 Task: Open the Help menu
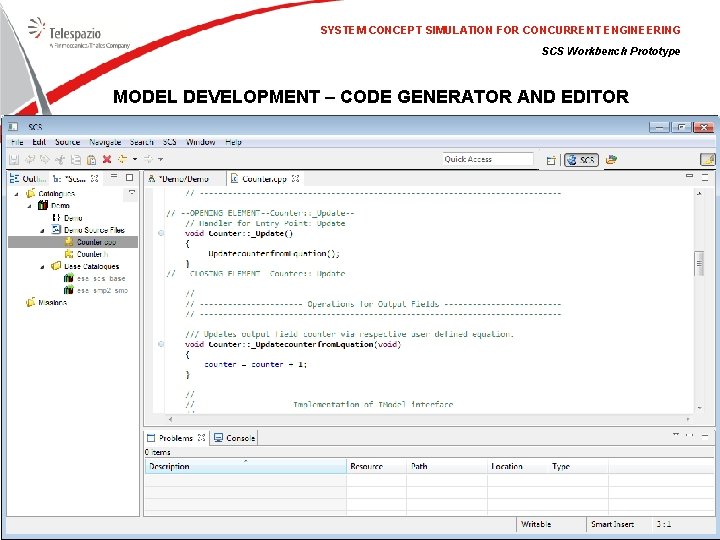coord(233,142)
